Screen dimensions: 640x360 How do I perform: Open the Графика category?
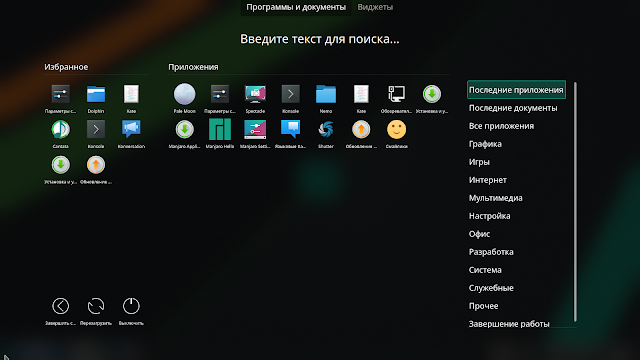[485, 144]
